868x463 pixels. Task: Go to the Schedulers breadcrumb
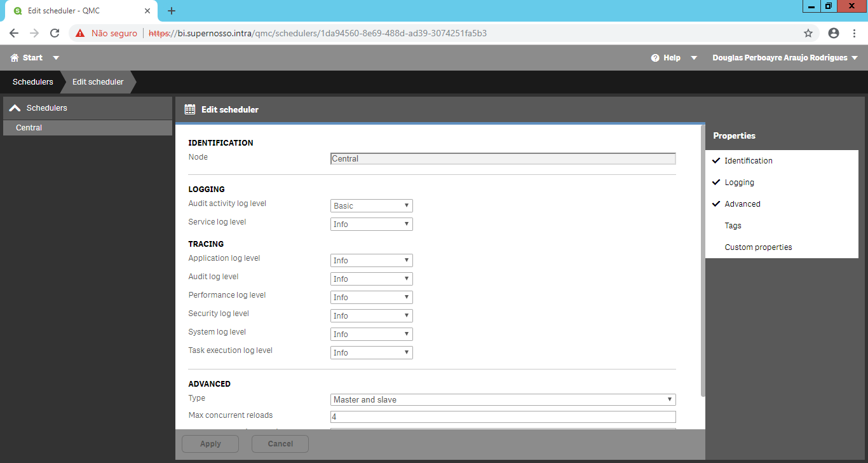[x=33, y=82]
